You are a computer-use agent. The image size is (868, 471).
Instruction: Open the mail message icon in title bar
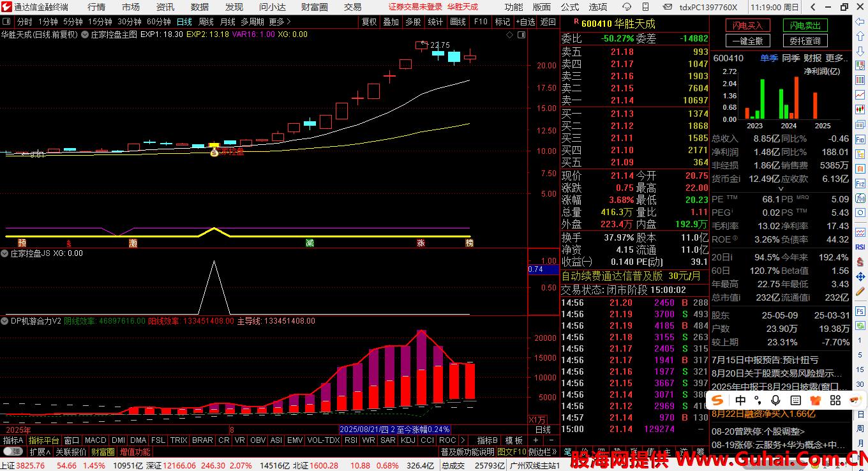[668, 7]
